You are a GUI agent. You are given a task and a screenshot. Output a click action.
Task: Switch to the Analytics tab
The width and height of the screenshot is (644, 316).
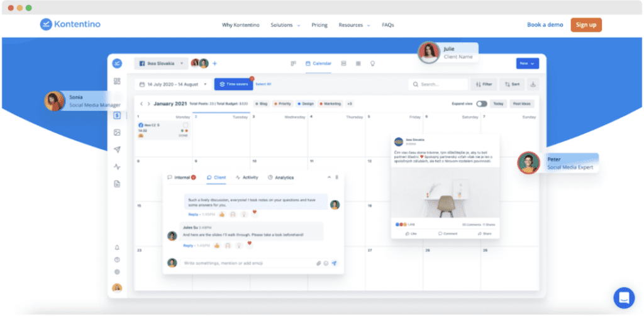[281, 178]
